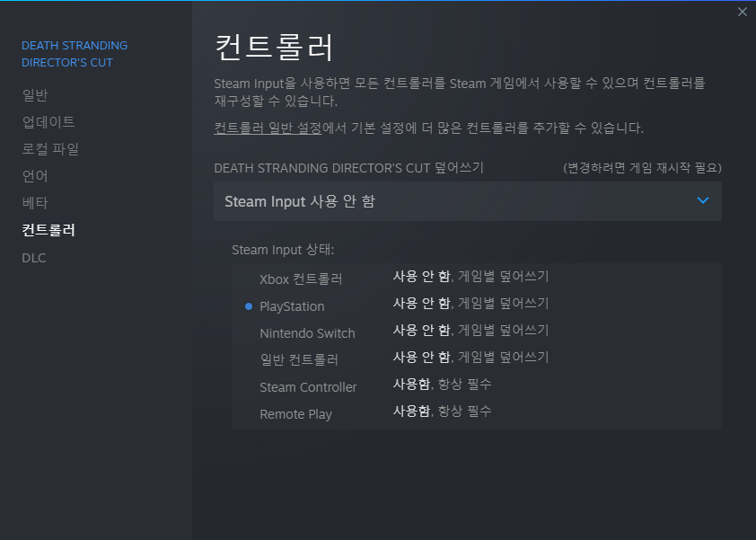The height and width of the screenshot is (540, 756).
Task: Open the 일반 settings section
Action: [35, 95]
